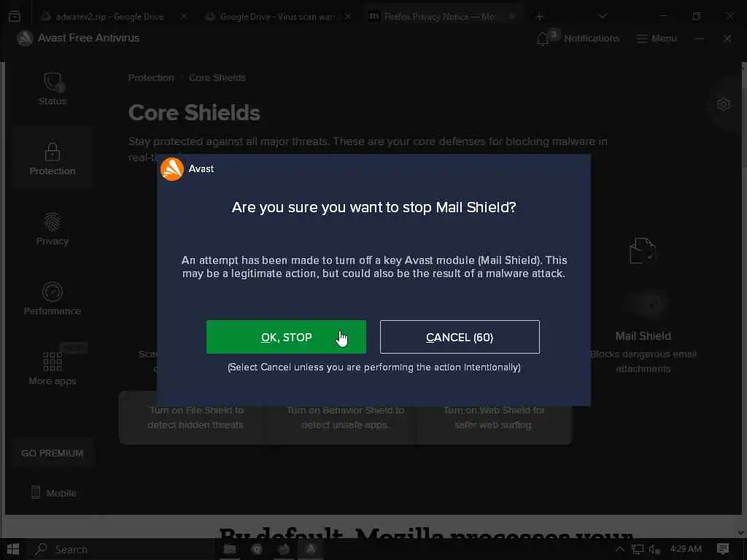
Task: Open File Explorer from taskbar
Action: tap(230, 549)
